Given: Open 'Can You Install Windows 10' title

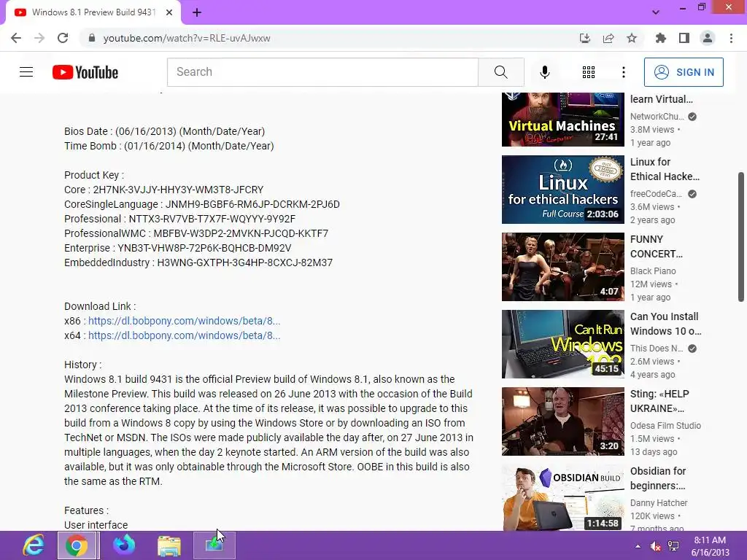Looking at the screenshot, I should pos(665,324).
